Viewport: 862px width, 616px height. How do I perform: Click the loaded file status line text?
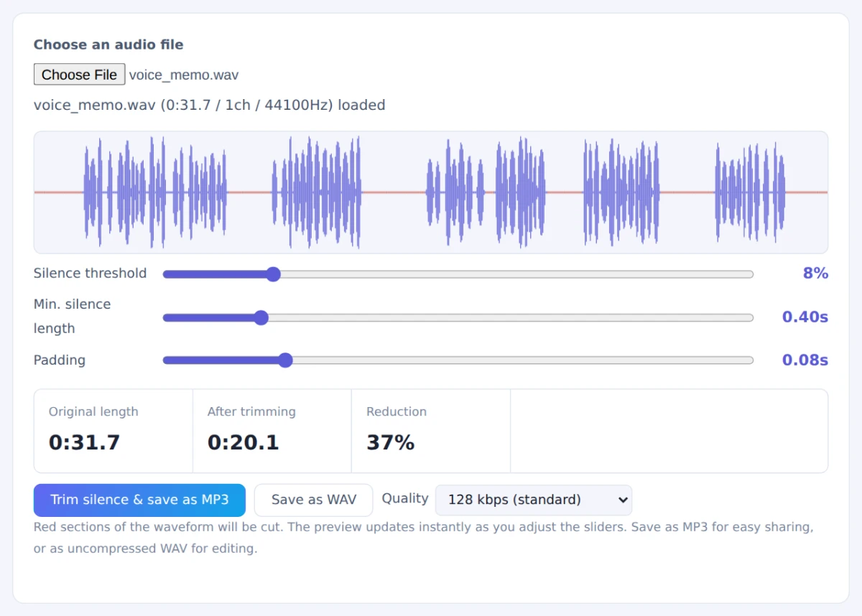(210, 105)
